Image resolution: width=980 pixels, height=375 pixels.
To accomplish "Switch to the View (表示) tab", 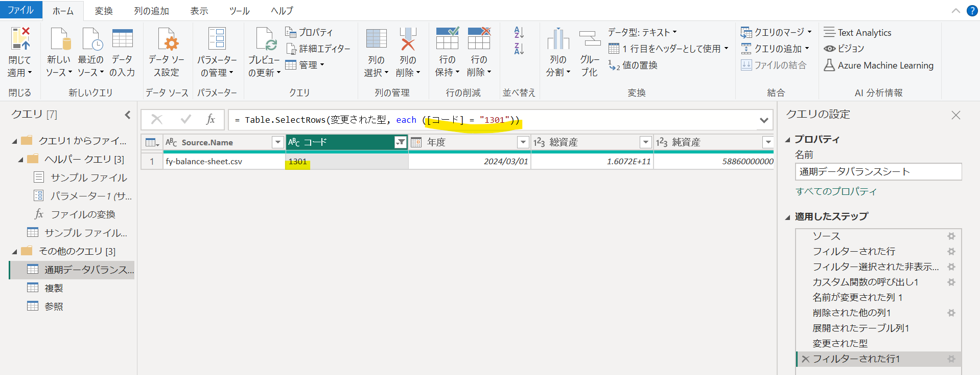I will (199, 11).
